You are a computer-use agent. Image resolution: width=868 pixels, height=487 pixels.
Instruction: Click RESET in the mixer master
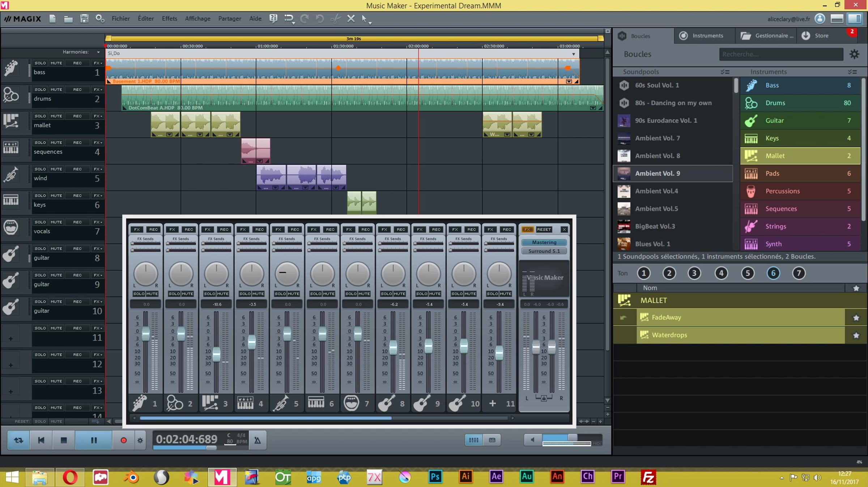(544, 229)
